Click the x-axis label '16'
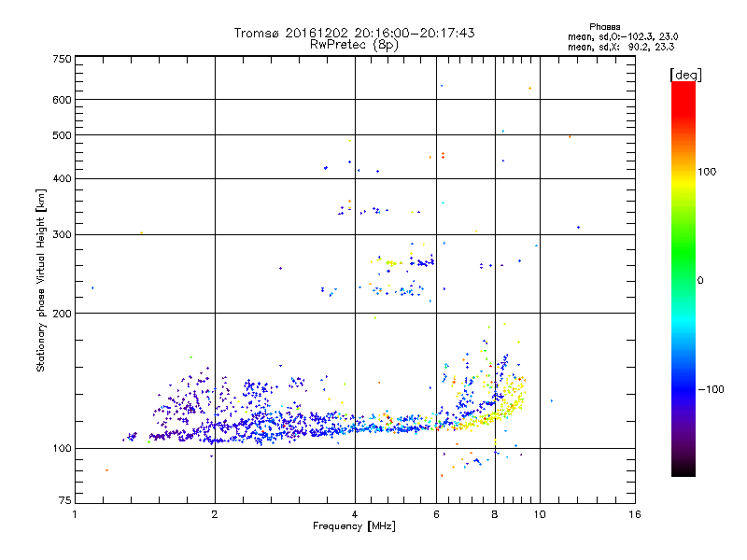747x560 pixels. (x=635, y=514)
